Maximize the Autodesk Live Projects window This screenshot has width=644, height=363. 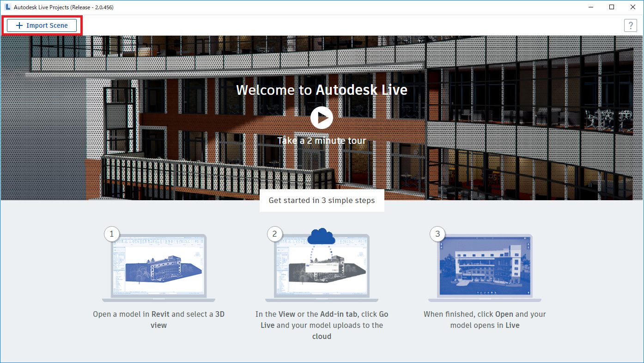pos(612,7)
